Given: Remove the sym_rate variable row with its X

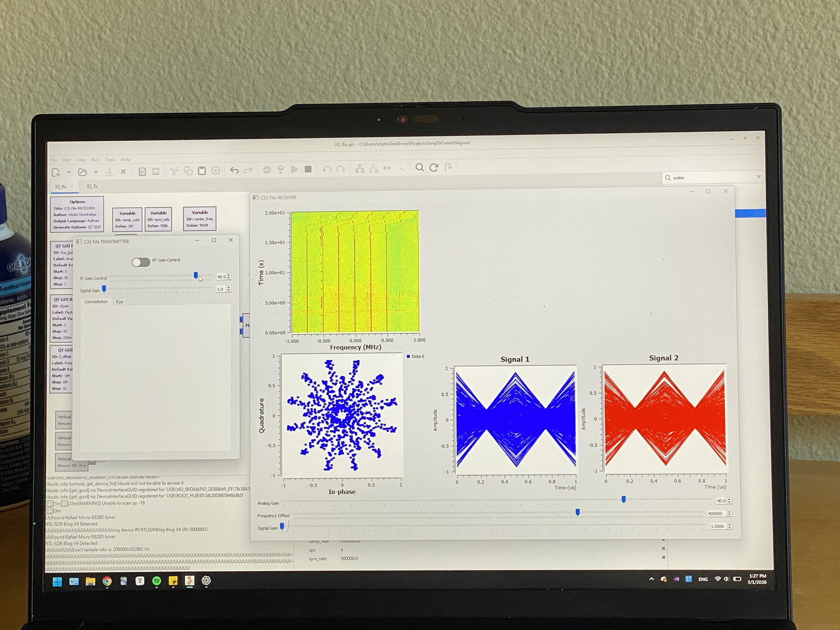Looking at the screenshot, I should point(664,557).
